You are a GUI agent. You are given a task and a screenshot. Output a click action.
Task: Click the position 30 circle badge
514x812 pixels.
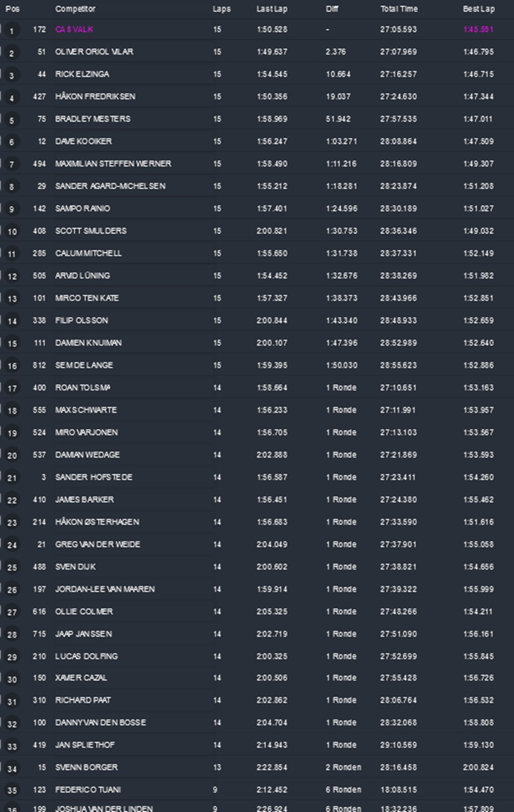(x=12, y=680)
